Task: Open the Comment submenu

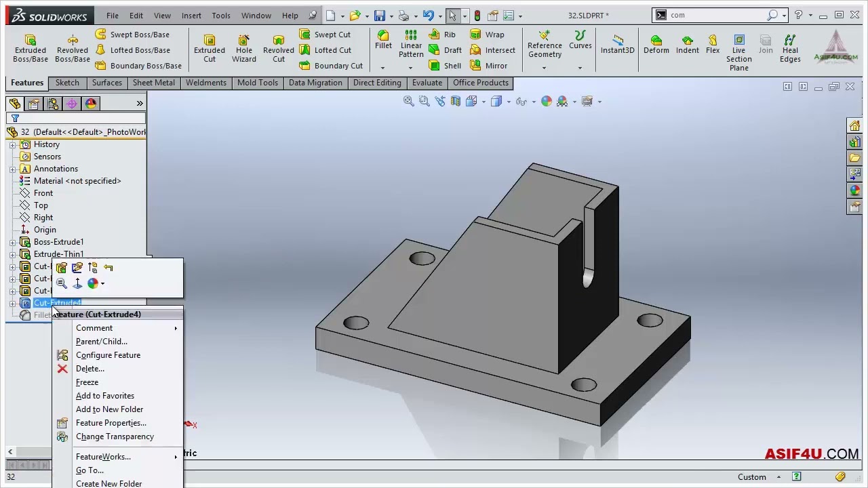Action: 118,328
